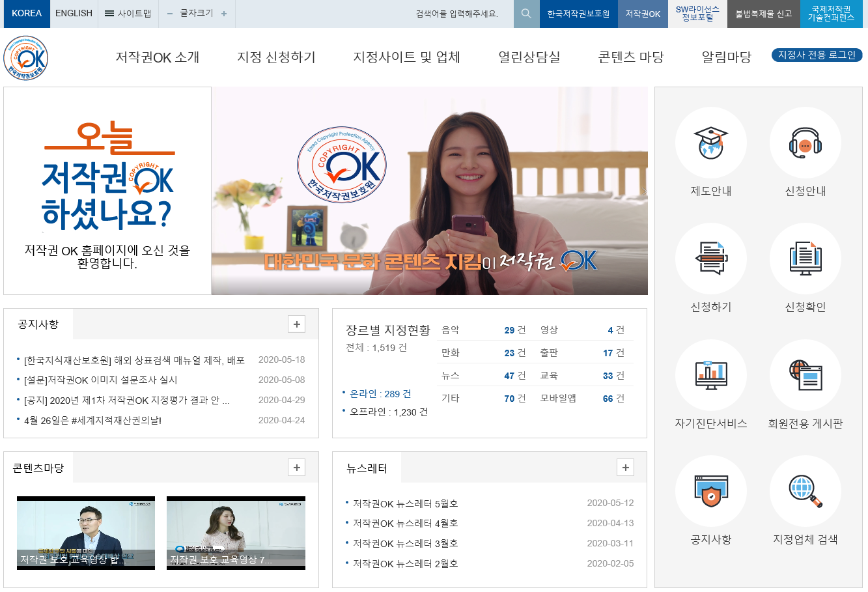Click 기타 genre count 70 건
Image resolution: width=868 pixels, height=592 pixels.
click(x=514, y=399)
